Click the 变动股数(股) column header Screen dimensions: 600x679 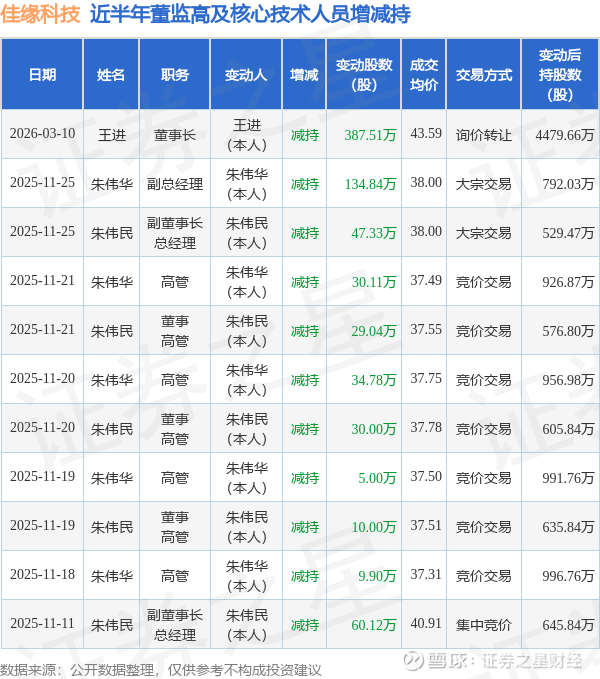[364, 74]
